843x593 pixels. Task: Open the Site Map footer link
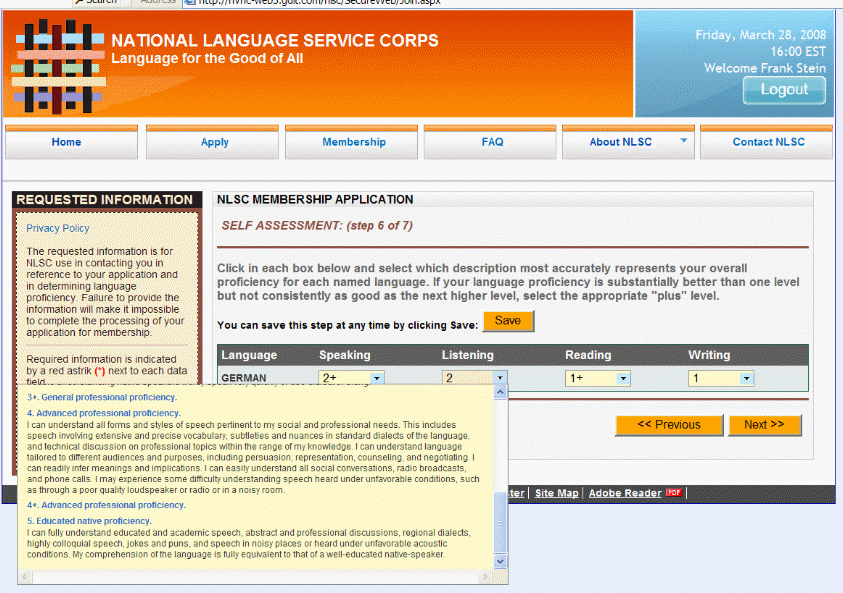click(x=556, y=493)
